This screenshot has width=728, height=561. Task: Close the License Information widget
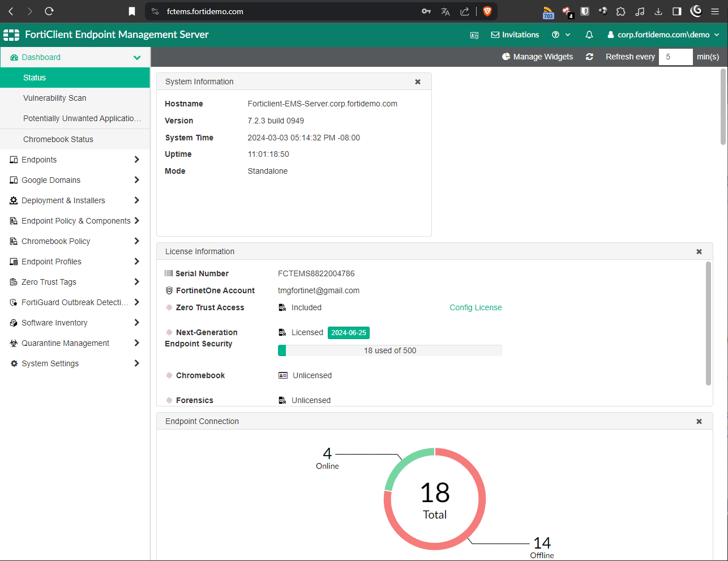click(699, 251)
